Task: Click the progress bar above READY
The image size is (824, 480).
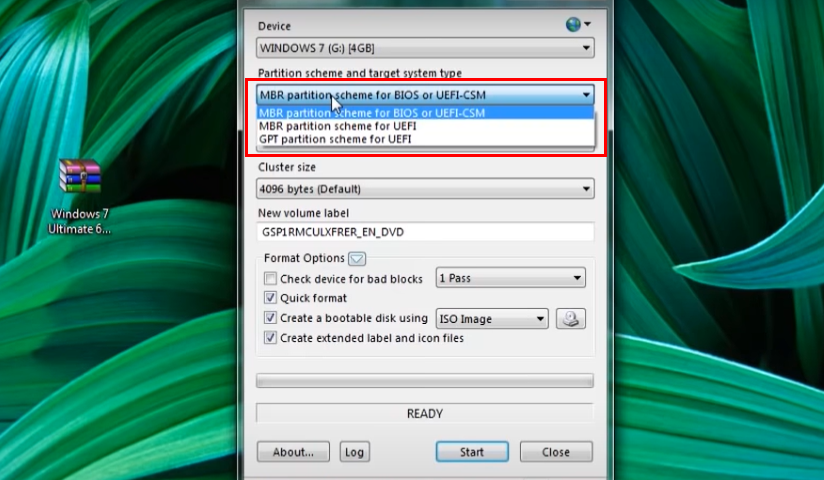Action: [425, 381]
